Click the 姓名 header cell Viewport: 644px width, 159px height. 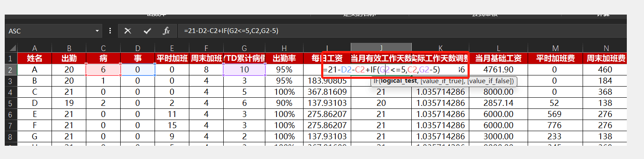click(35, 58)
